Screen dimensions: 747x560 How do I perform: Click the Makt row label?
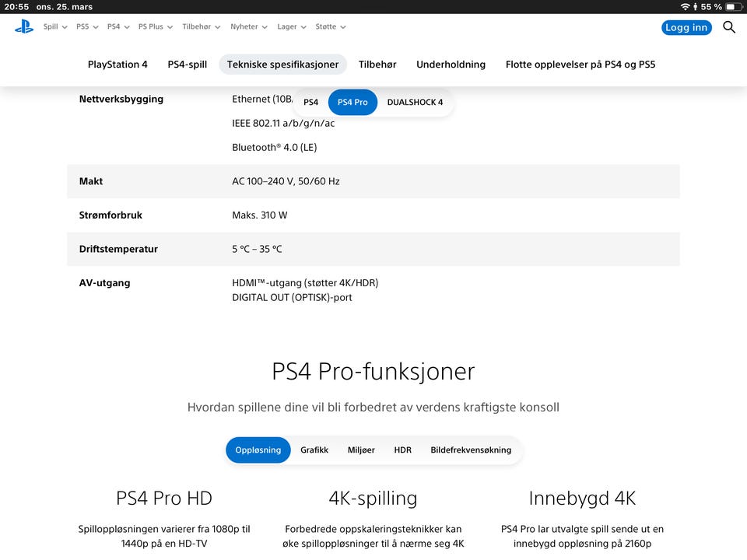91,181
